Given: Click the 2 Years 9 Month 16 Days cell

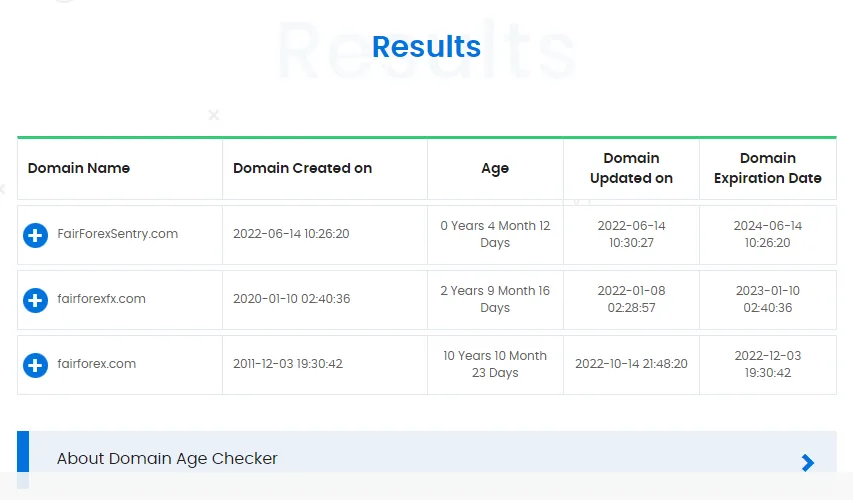Looking at the screenshot, I should (495, 299).
